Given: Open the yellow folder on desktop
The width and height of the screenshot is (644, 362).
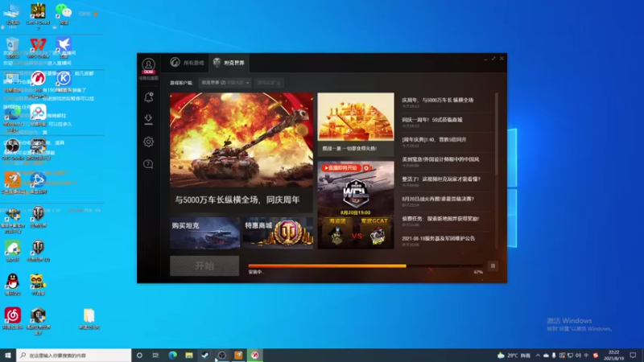Looking at the screenshot, I should (x=89, y=319).
